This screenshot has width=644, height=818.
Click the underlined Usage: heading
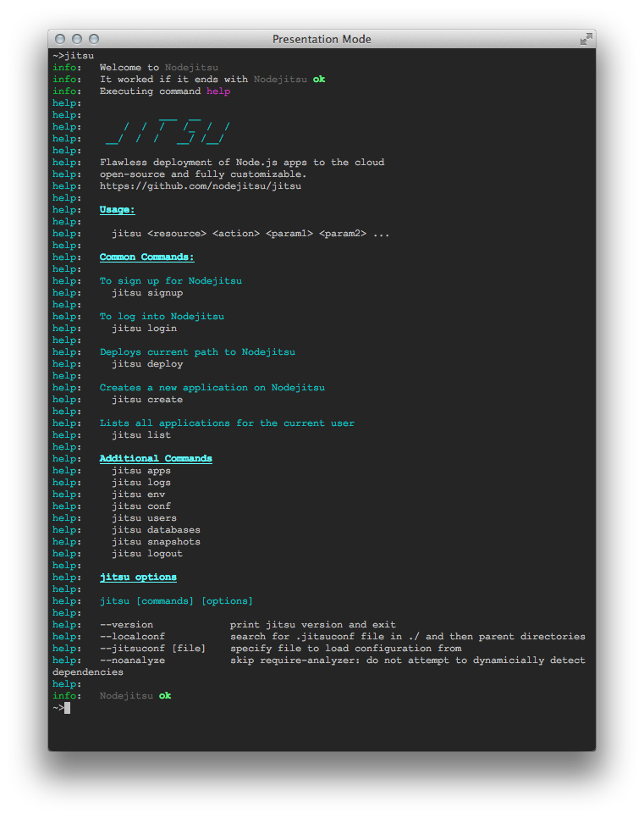coord(117,210)
